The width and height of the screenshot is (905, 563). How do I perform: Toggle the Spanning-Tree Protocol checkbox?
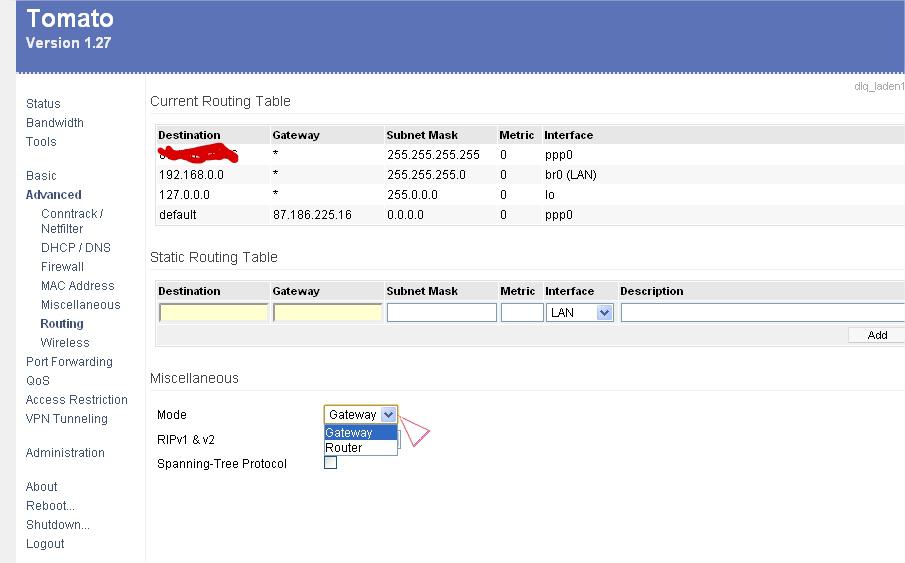[330, 463]
